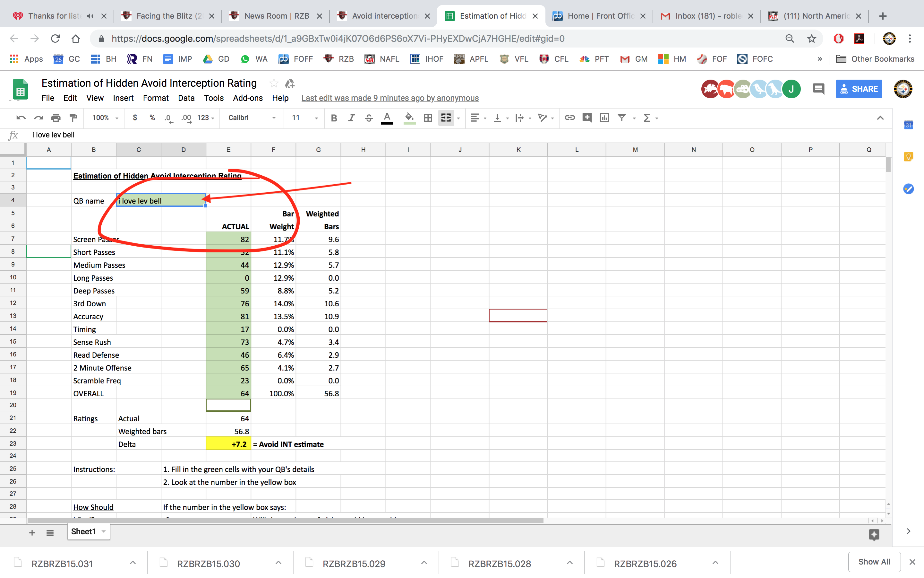Click the Insert comment icon
The width and height of the screenshot is (924, 578).
(x=587, y=118)
